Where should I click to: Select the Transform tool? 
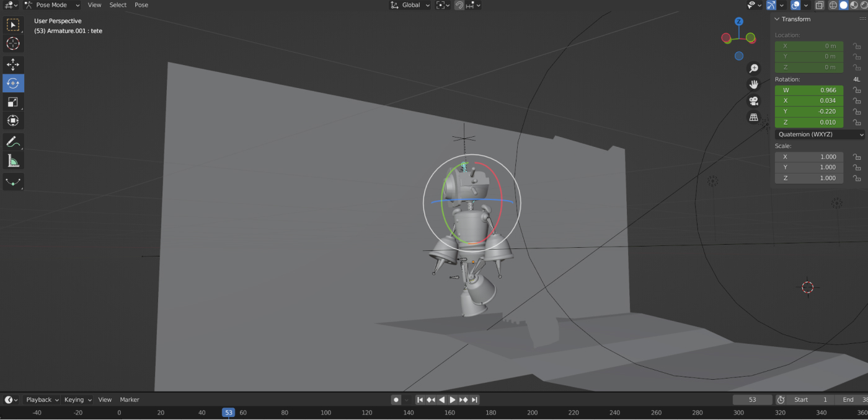coord(13,120)
